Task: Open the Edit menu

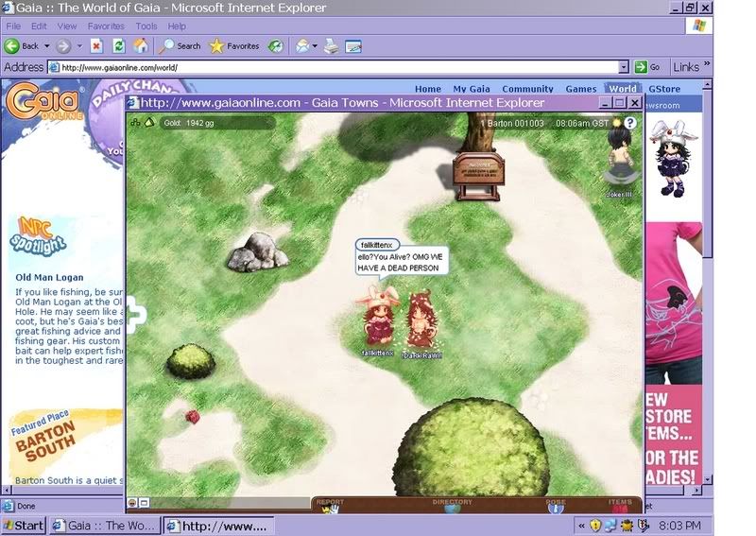Action: (39, 26)
